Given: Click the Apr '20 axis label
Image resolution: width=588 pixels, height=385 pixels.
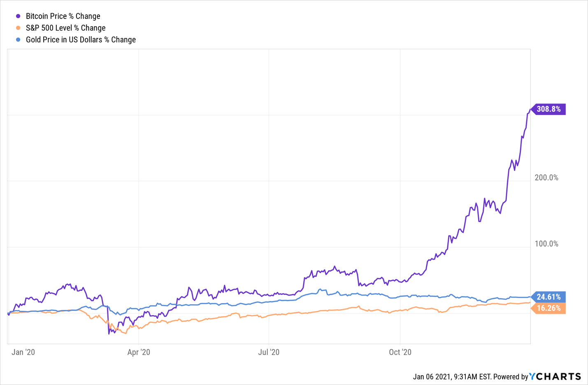Looking at the screenshot, I should [139, 352].
